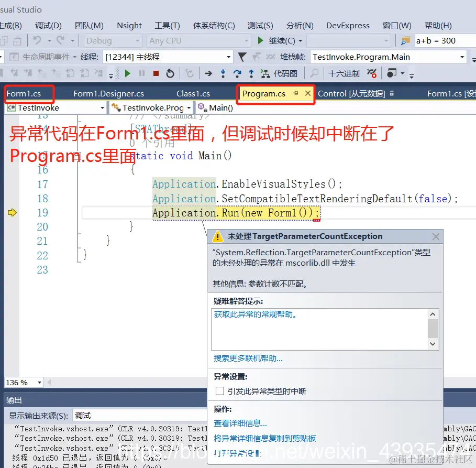Click the Pause (break all) debug icon
Image resolution: width=476 pixels, height=468 pixels.
pos(142,73)
